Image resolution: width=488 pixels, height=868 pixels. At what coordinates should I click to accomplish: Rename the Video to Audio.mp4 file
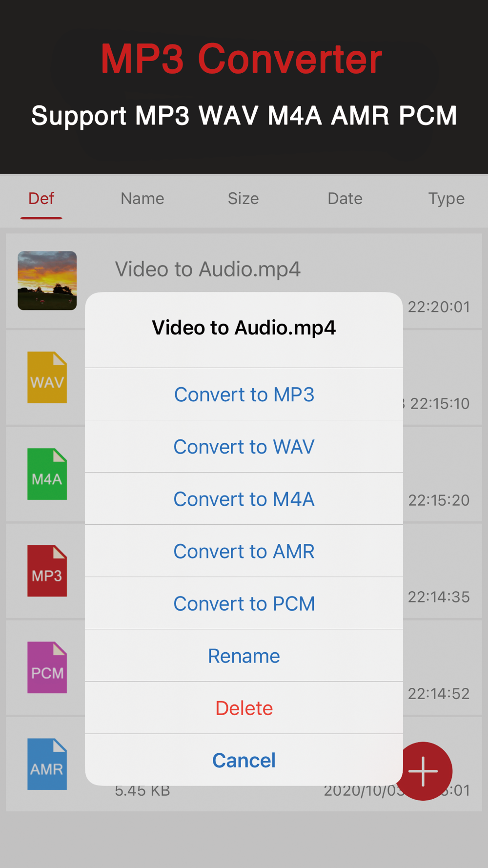(244, 656)
